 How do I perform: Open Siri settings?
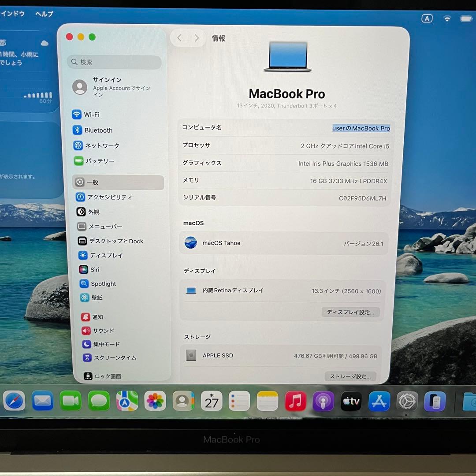pyautogui.click(x=89, y=270)
